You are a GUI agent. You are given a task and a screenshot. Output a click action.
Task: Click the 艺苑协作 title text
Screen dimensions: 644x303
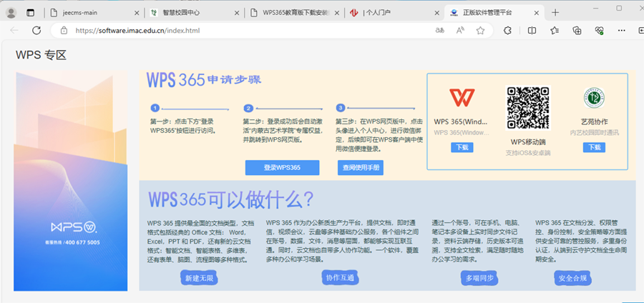(x=594, y=121)
